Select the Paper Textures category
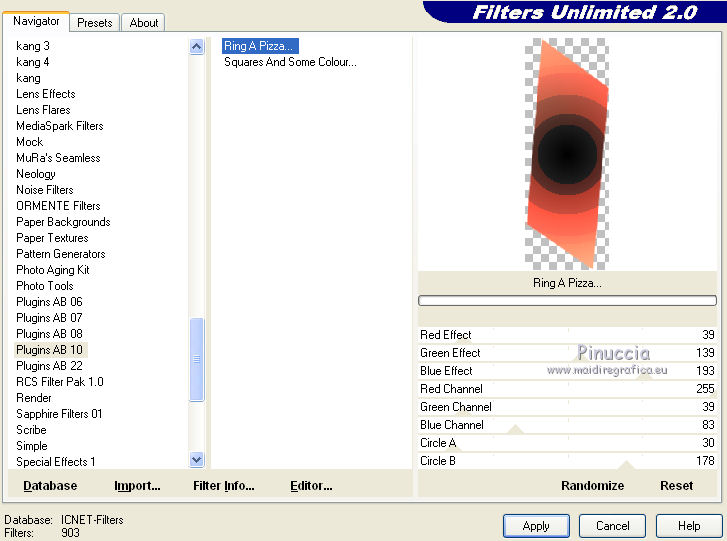 click(x=52, y=238)
